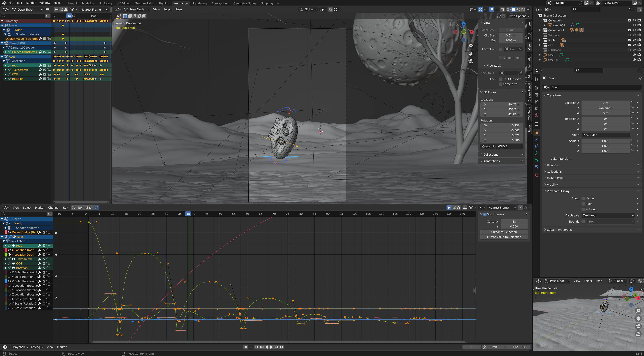Open the Tool properties tab icon
644x356 pixels.
[537, 79]
